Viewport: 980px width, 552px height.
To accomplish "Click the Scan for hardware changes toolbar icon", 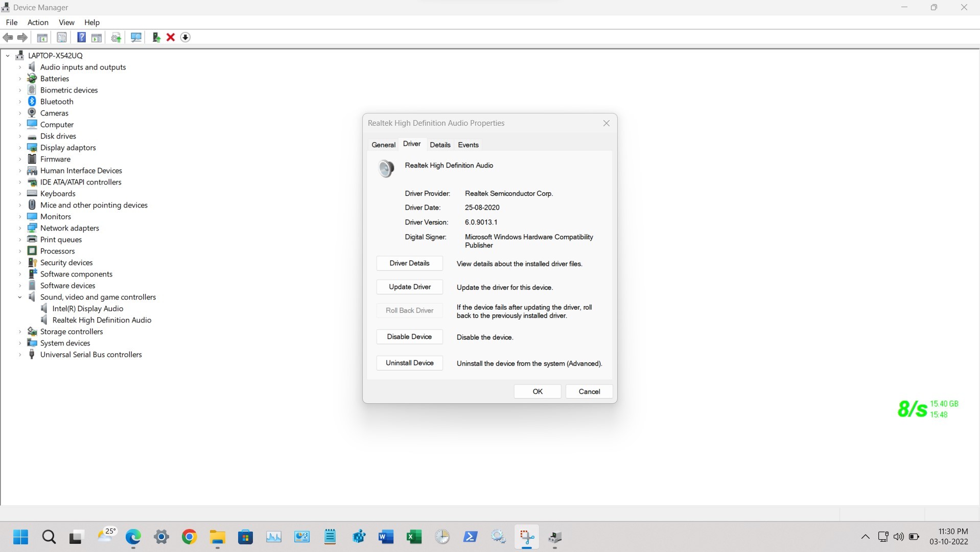I will tap(136, 37).
